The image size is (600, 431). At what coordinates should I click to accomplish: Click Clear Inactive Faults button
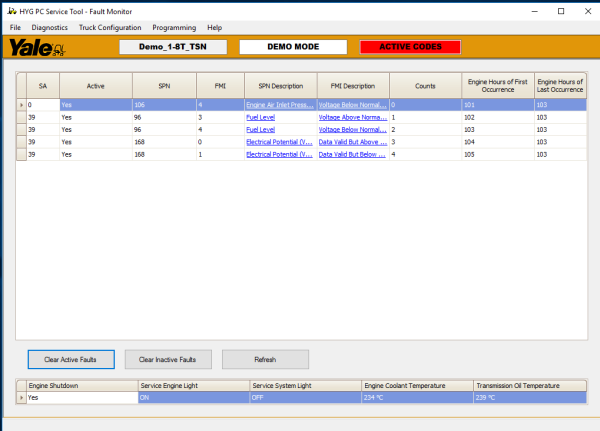[x=168, y=359]
